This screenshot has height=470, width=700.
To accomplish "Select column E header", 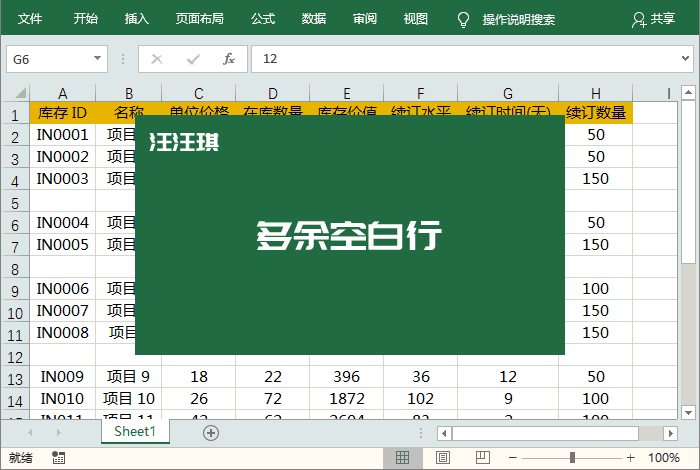I will pos(347,93).
